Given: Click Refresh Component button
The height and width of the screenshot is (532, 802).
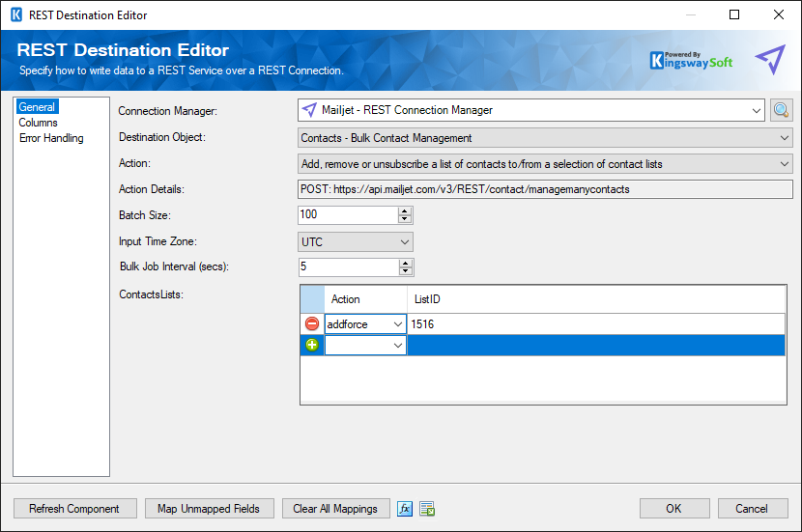Looking at the screenshot, I should (x=75, y=509).
